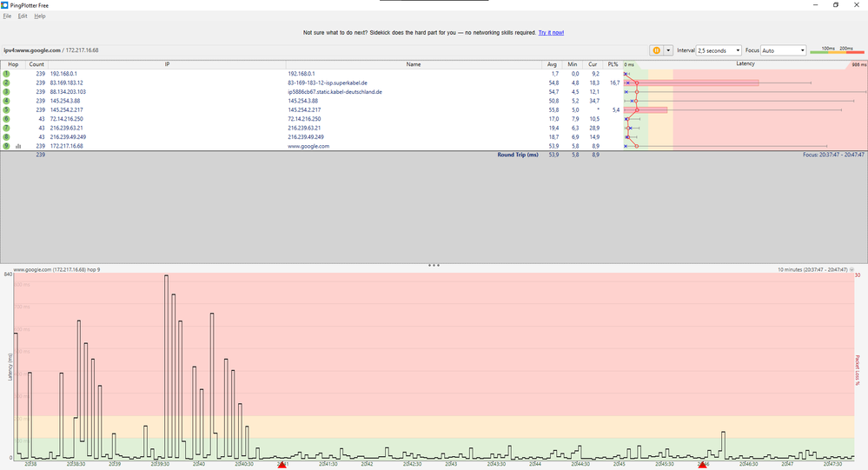Viewport: 868px width, 470px height.
Task: Click the graph title www.google.com hop 9
Action: point(56,269)
